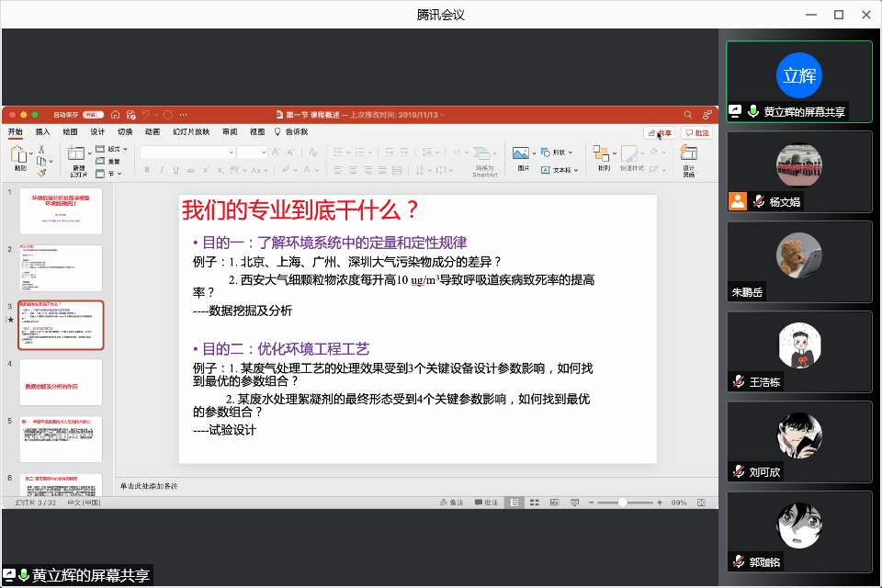Open the 形状 shapes dropdown
The image size is (882, 588).
[559, 152]
